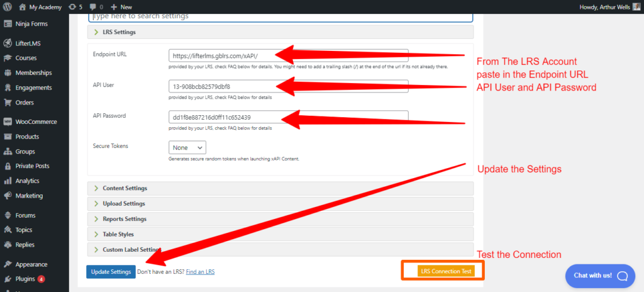The height and width of the screenshot is (292, 644).
Task: Click the Ninja Forms sidebar icon
Action: click(8, 24)
